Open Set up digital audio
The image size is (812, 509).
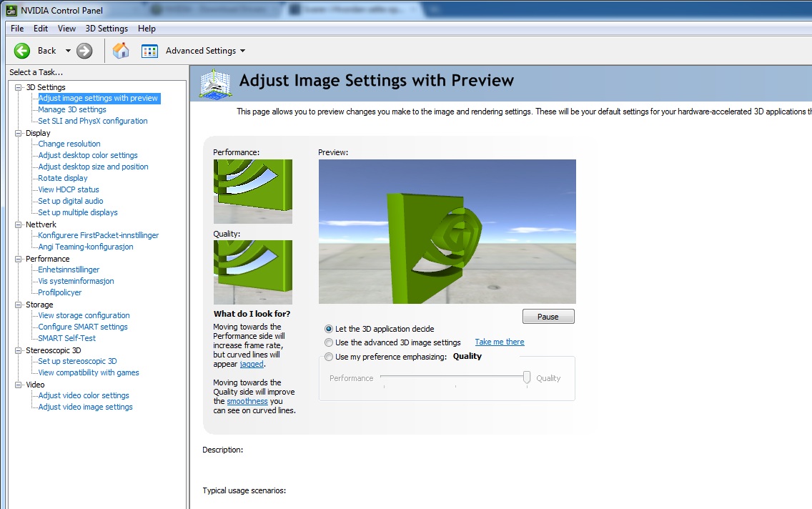[x=71, y=201]
